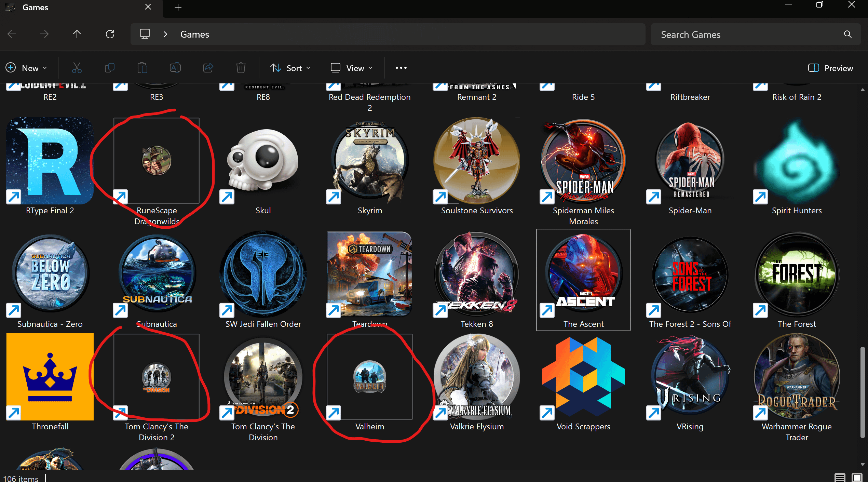The width and height of the screenshot is (868, 482).
Task: Open the Sort dropdown menu
Action: pyautogui.click(x=290, y=68)
